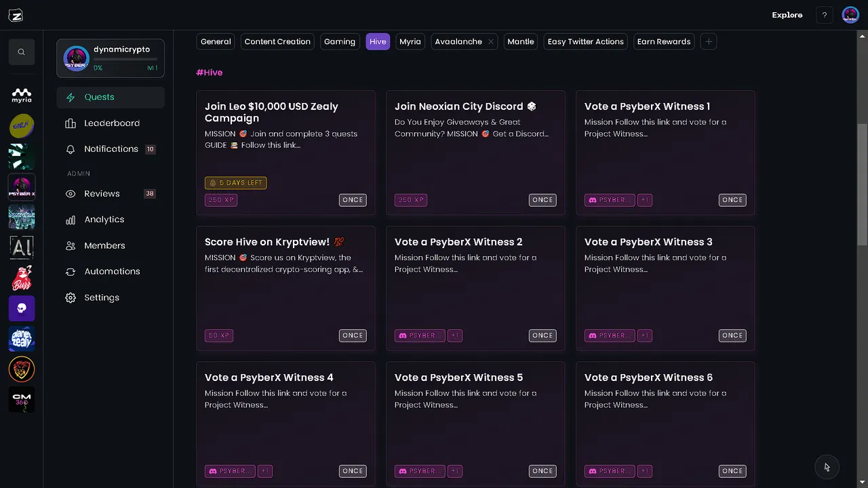Open Vote a PsyberX Witness 5 quest

point(475,424)
